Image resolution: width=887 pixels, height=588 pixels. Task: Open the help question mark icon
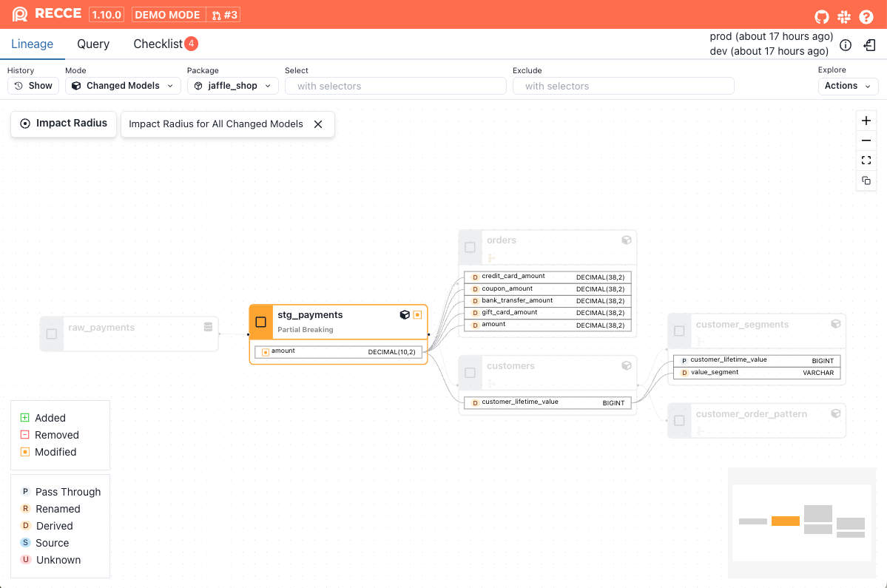pyautogui.click(x=866, y=16)
